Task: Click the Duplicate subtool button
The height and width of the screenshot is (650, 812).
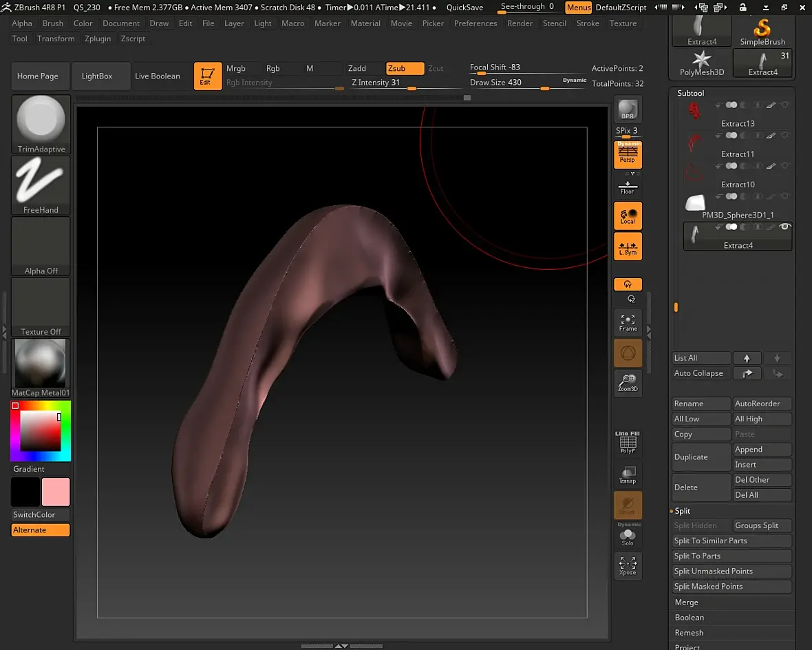Action: pos(701,457)
